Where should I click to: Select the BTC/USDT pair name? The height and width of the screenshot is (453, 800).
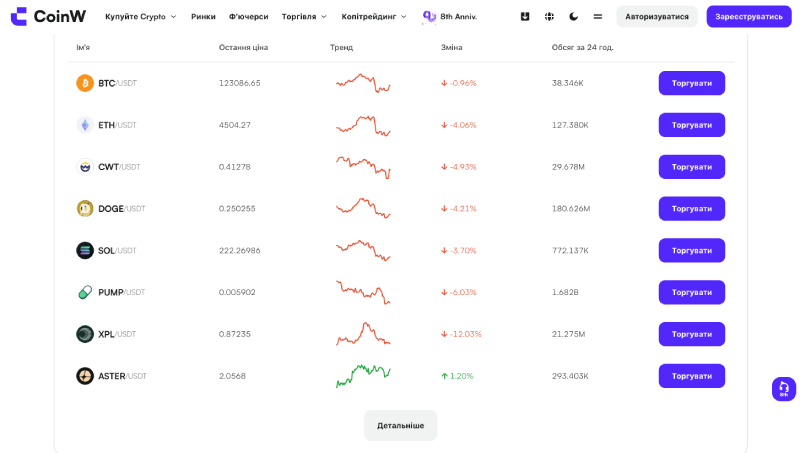coord(117,83)
